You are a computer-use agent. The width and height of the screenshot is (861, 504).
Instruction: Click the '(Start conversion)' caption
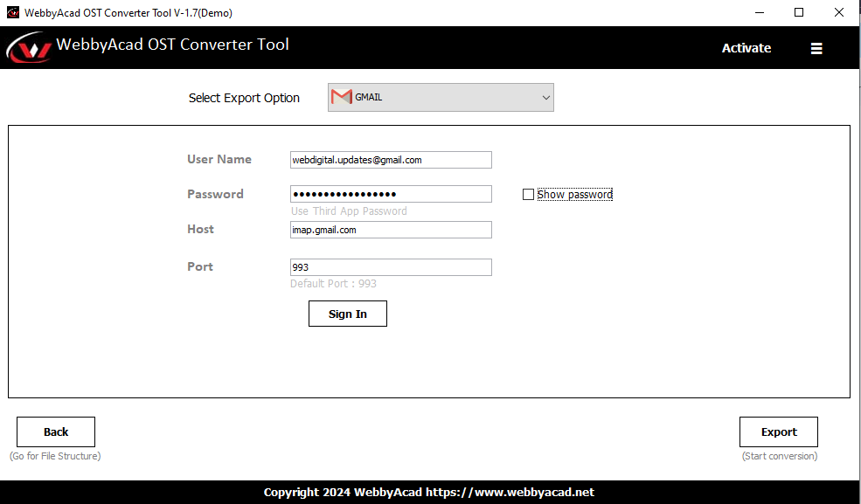[x=780, y=456]
